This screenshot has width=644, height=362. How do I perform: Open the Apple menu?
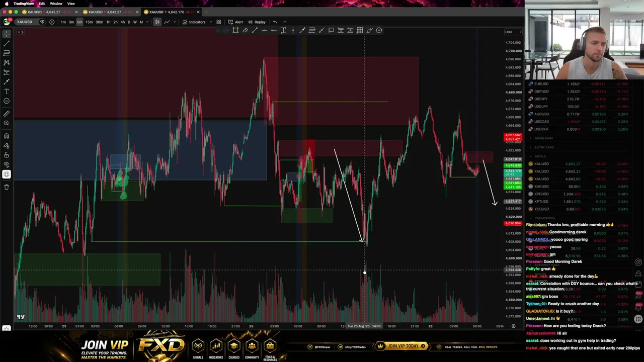7,4
